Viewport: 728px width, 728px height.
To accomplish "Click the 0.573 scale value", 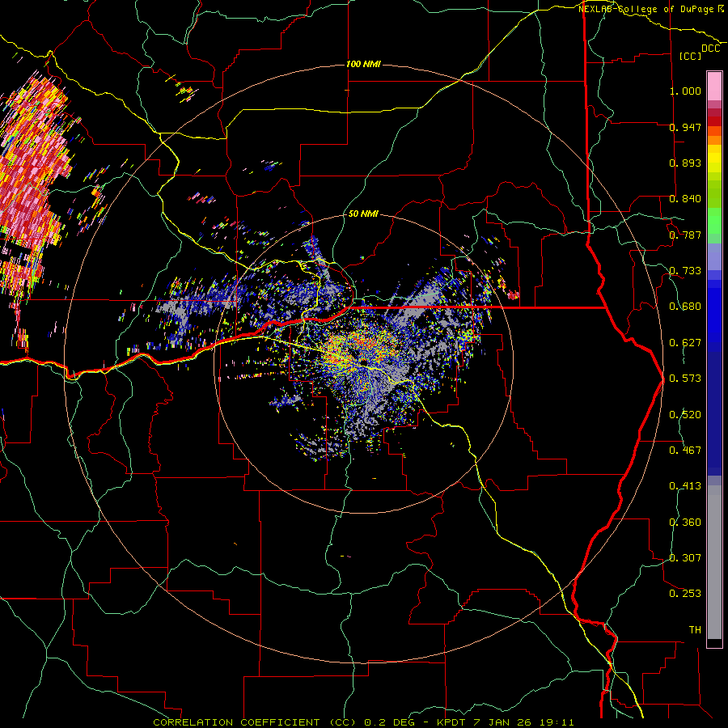I will [685, 379].
